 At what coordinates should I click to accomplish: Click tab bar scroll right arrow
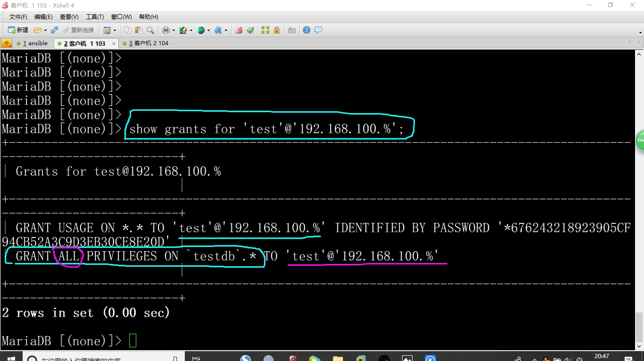click(x=638, y=43)
